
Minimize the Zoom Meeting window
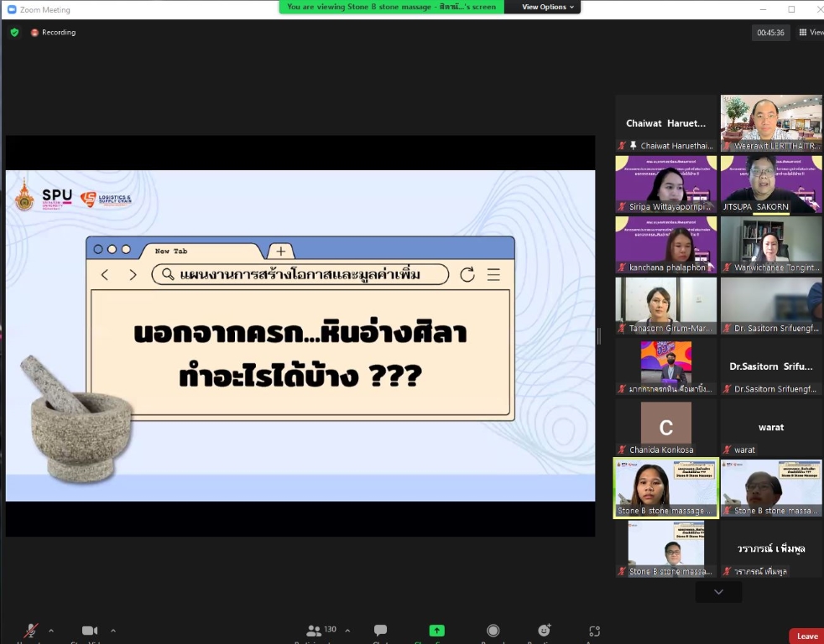click(763, 9)
